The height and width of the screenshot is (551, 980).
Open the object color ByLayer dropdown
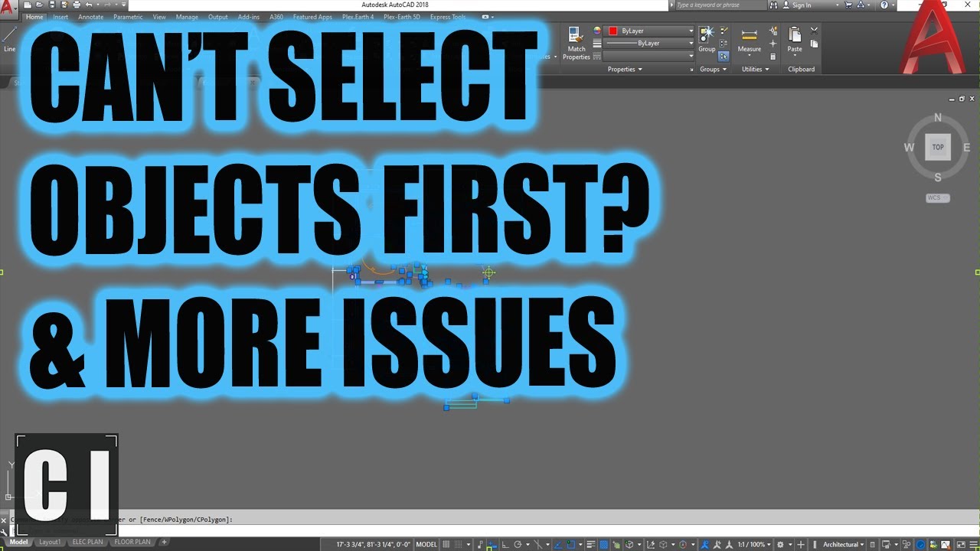pos(649,31)
